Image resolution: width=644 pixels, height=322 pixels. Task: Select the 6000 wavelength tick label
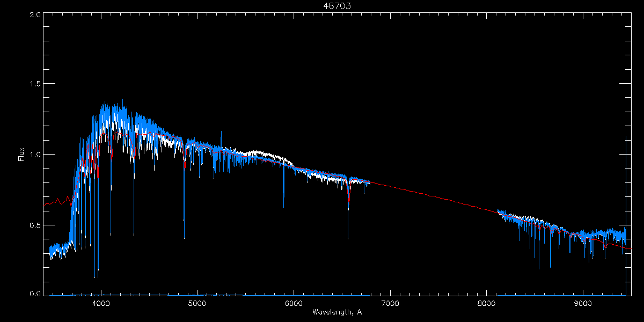click(294, 304)
